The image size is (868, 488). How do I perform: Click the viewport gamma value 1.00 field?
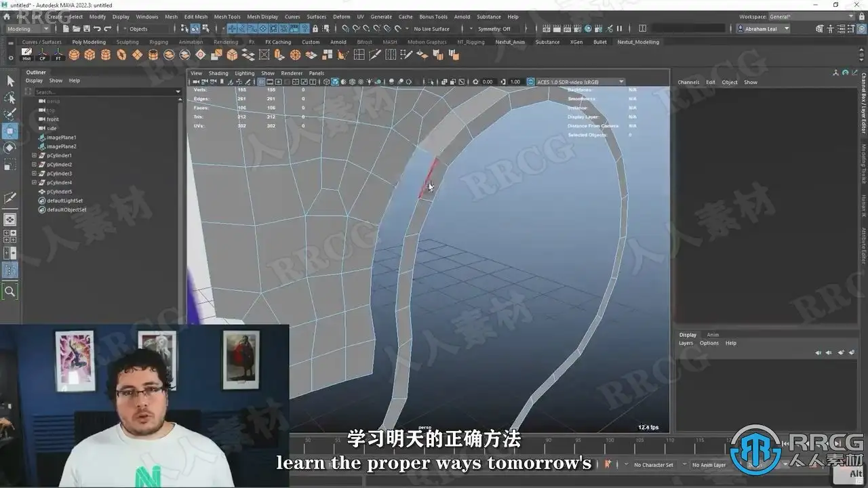[x=515, y=82]
